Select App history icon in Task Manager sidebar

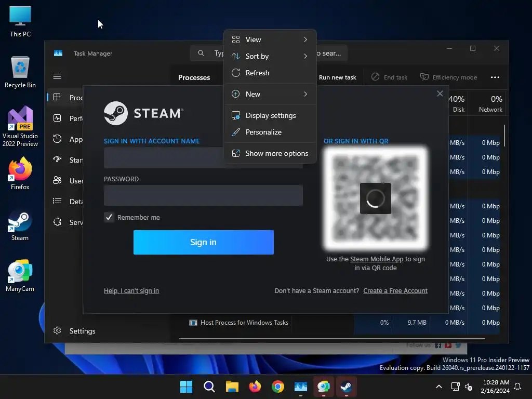pos(57,139)
